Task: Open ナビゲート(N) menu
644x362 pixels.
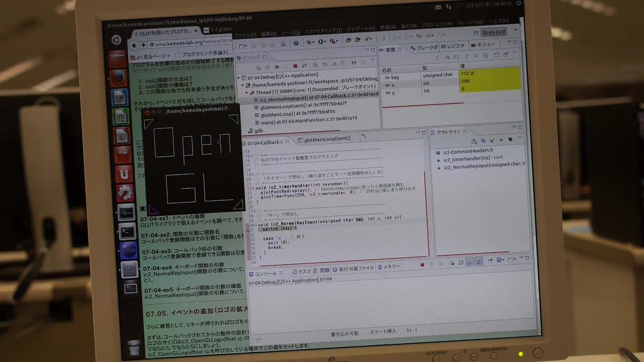Action: tap(361, 28)
